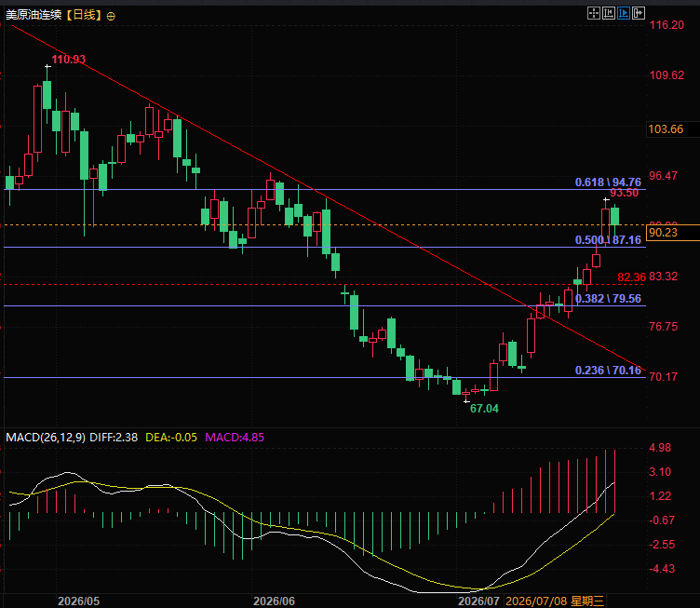Activate the crosshair cursor icon
This screenshot has width=700, height=608.
[593, 13]
